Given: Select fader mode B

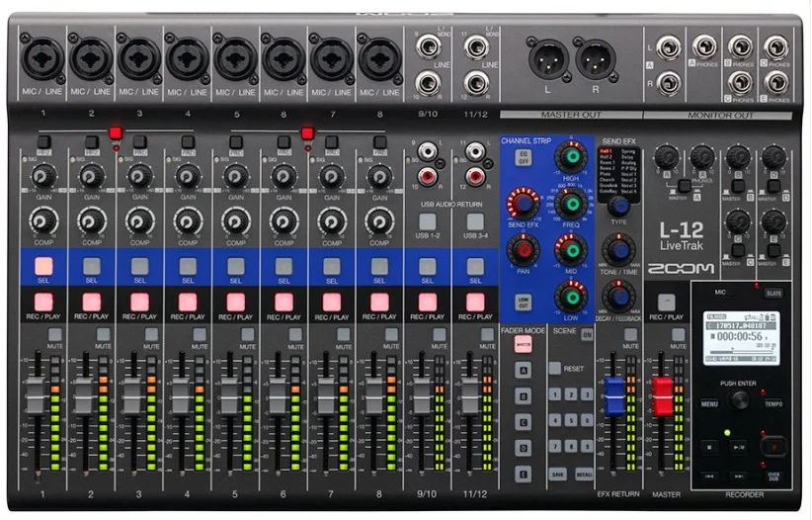Looking at the screenshot, I should click(523, 396).
